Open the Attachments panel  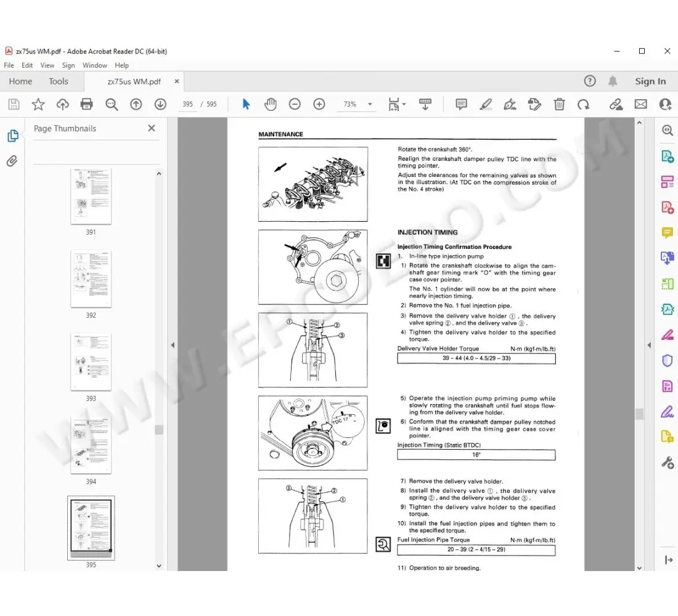click(x=12, y=161)
